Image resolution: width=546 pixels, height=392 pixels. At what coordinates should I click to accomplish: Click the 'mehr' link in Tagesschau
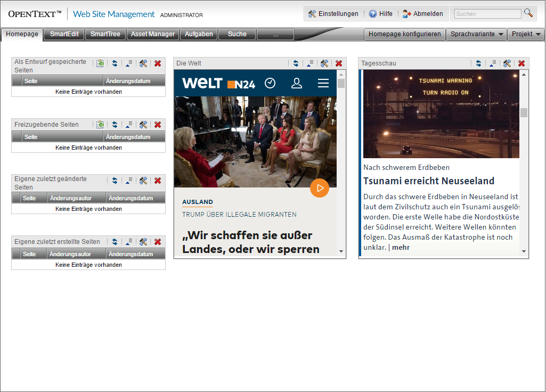click(401, 248)
